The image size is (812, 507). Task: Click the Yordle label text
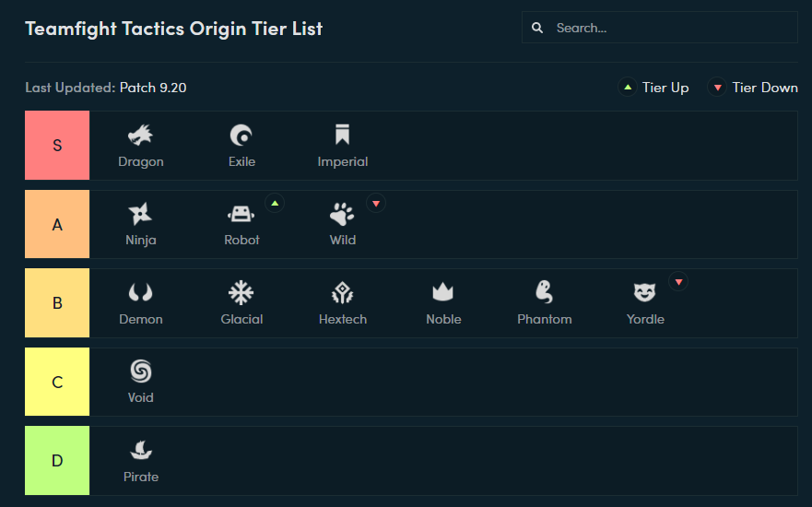tap(646, 320)
